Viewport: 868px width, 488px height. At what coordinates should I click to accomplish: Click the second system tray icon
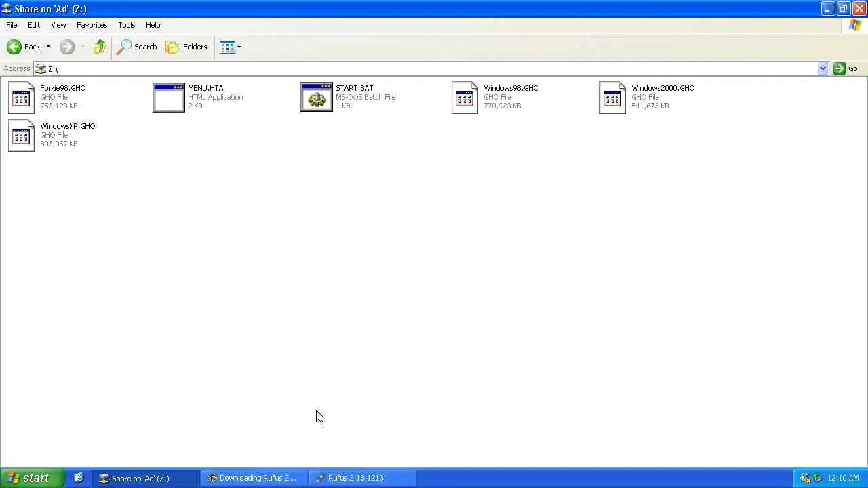click(x=817, y=478)
